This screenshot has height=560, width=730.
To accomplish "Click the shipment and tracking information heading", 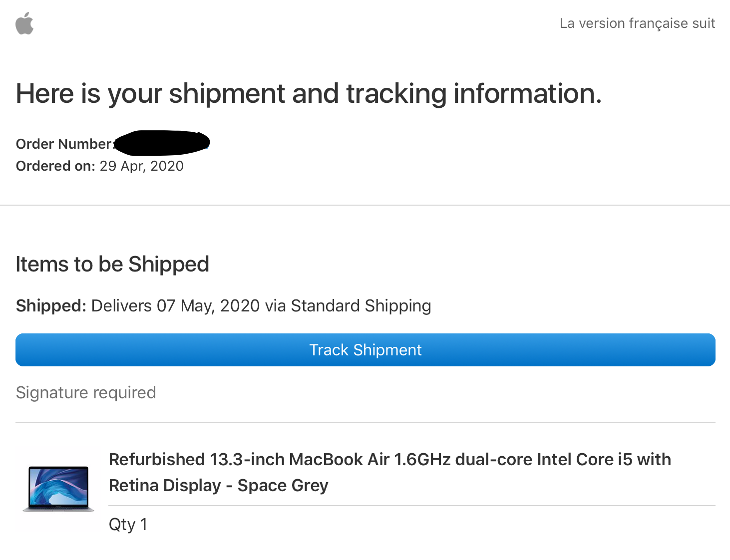I will point(309,93).
